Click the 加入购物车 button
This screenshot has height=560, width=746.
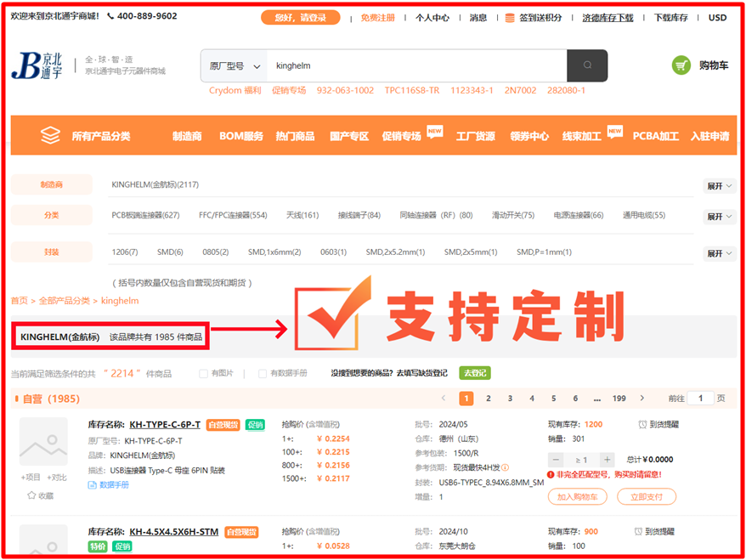(577, 497)
